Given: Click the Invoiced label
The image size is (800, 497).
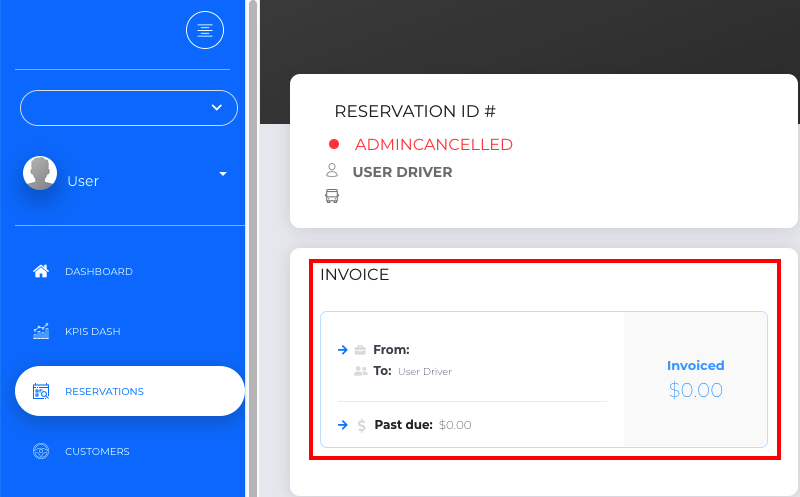Looking at the screenshot, I should [x=695, y=365].
